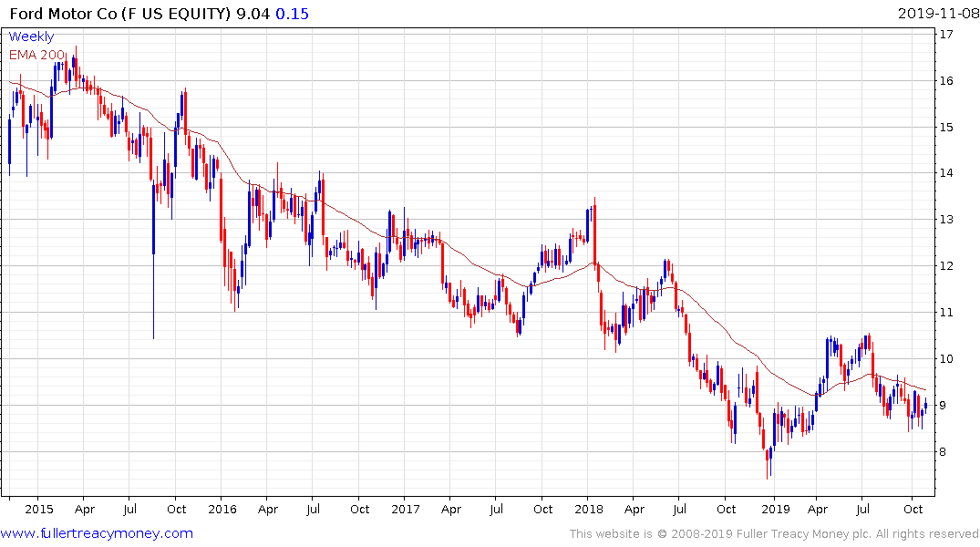Click the 2015 time axis label
This screenshot has width=980, height=547.
[x=39, y=509]
